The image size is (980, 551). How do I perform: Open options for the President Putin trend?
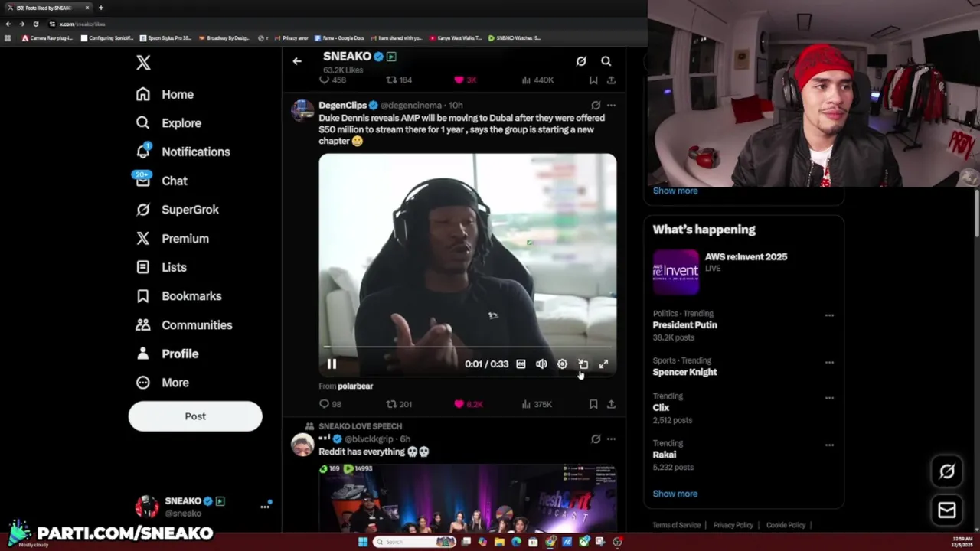(829, 315)
